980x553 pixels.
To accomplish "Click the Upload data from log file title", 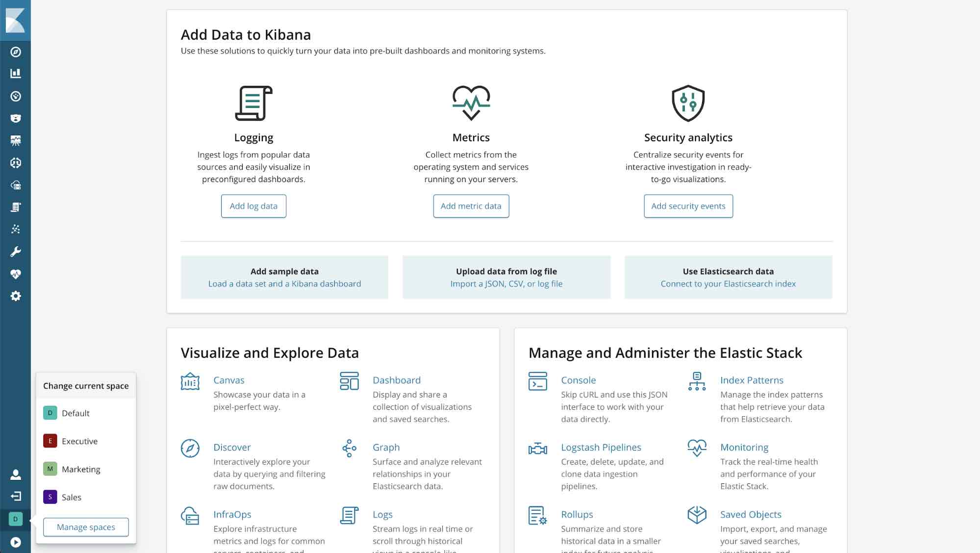I will 506,271.
